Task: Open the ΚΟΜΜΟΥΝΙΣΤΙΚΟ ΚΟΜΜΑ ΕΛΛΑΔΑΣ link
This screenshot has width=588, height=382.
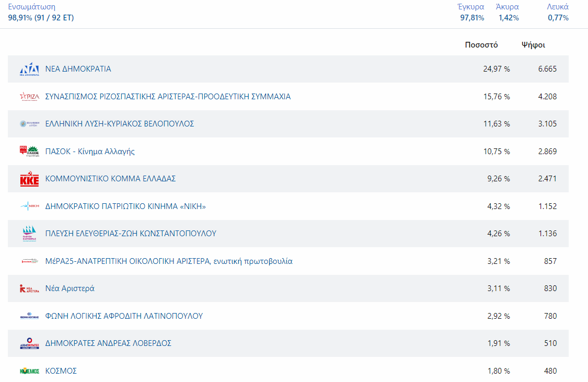Action: (x=111, y=179)
